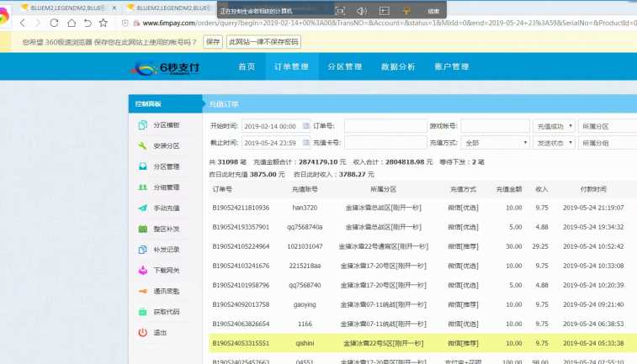Go to 首页 in top navigation
Image resolution: width=637 pixels, height=364 pixels.
(x=247, y=66)
